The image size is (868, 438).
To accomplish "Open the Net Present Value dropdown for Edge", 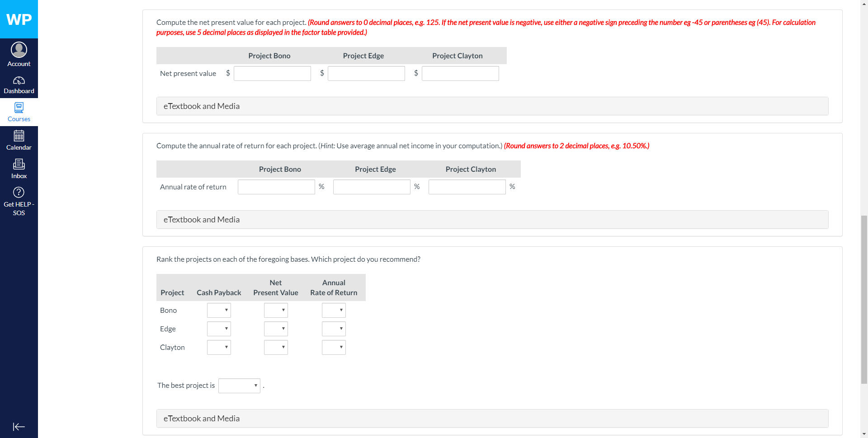I will click(276, 329).
